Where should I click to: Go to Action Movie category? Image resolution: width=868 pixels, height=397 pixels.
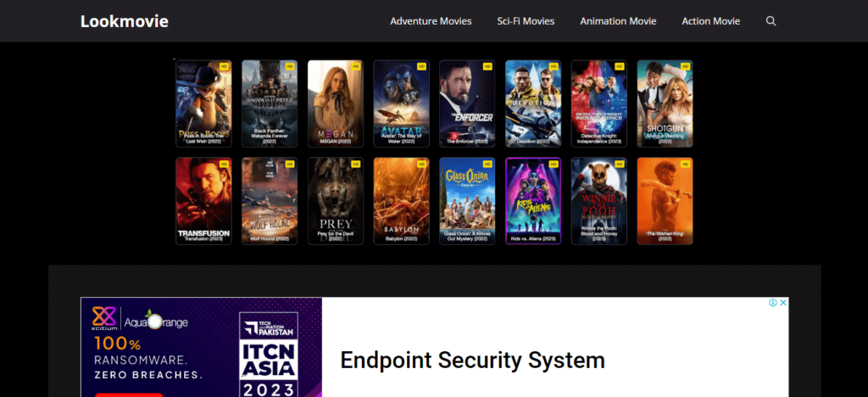711,21
